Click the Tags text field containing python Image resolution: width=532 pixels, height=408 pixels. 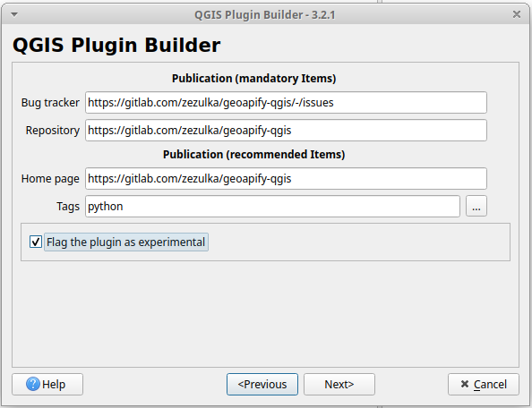[272, 207]
